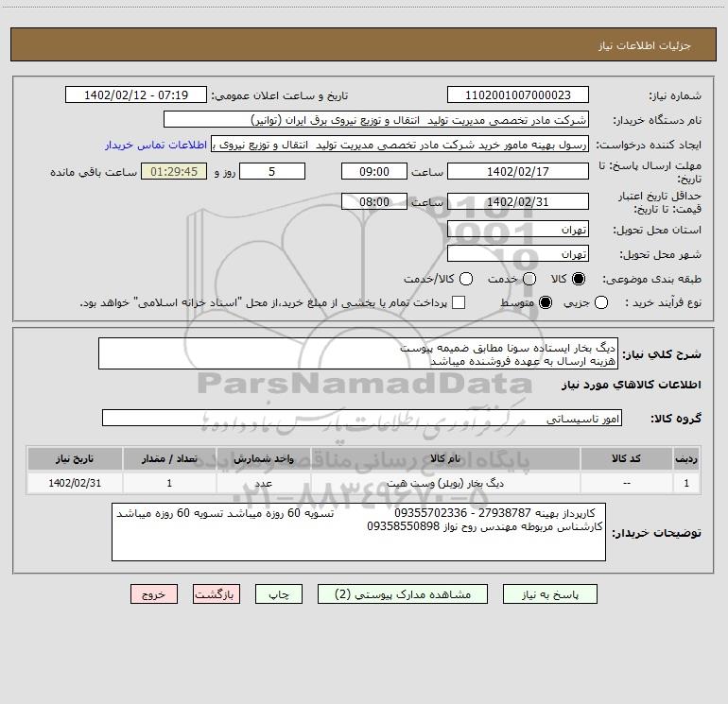The image size is (728, 704).
Task: Click the خروج exit button
Action: [154, 594]
